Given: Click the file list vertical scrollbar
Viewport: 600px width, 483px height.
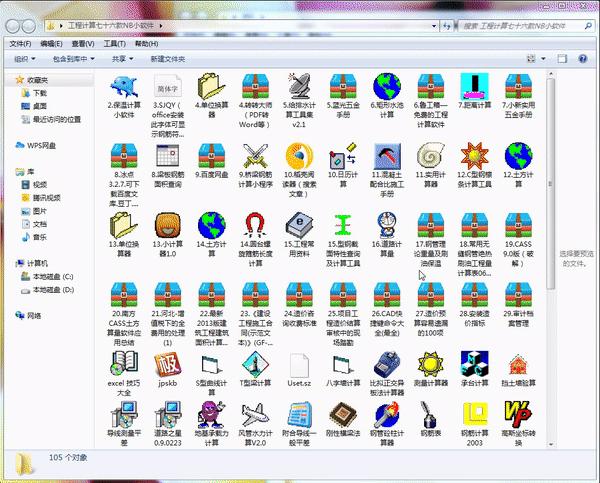Looking at the screenshot, I should [x=551, y=184].
